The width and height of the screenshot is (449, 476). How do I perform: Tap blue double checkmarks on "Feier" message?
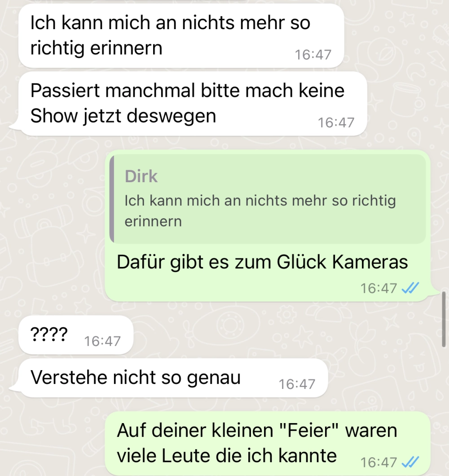410,462
